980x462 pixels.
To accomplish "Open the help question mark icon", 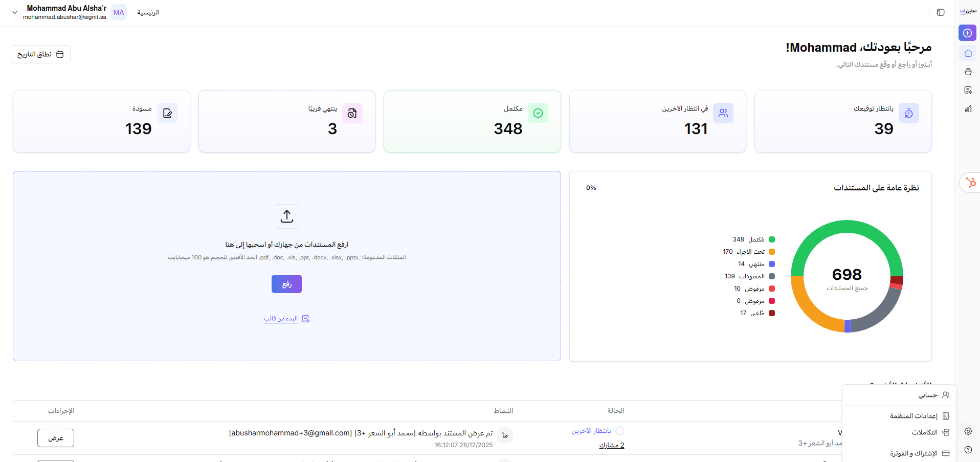I will click(968, 450).
